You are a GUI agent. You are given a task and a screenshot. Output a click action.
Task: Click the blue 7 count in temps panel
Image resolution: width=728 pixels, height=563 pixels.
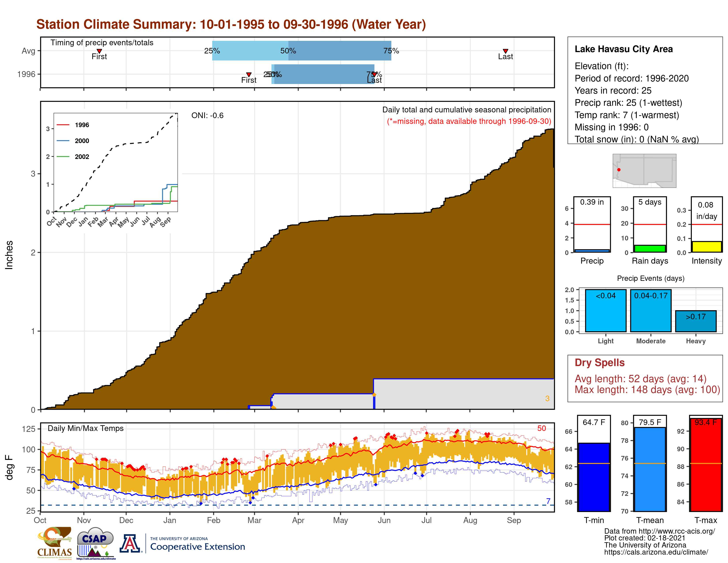[x=548, y=501]
